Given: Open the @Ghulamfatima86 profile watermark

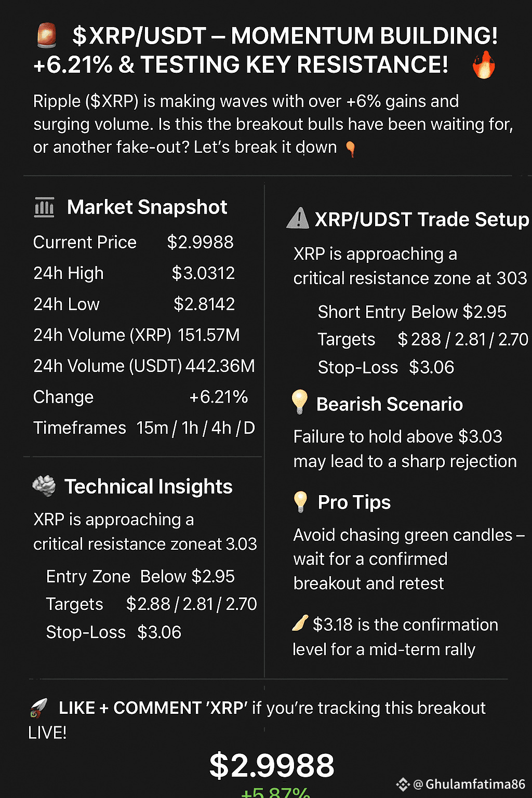Looking at the screenshot, I should pyautogui.click(x=469, y=784).
